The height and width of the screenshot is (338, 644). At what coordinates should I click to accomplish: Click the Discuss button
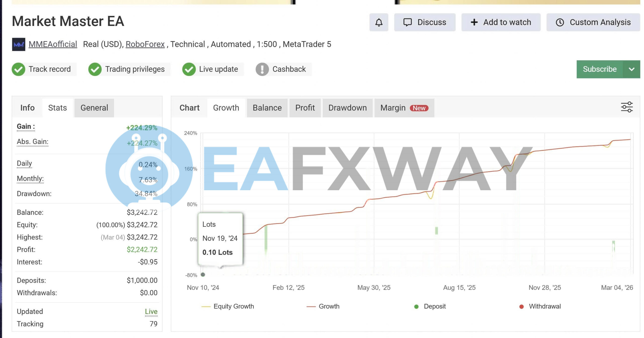point(425,22)
